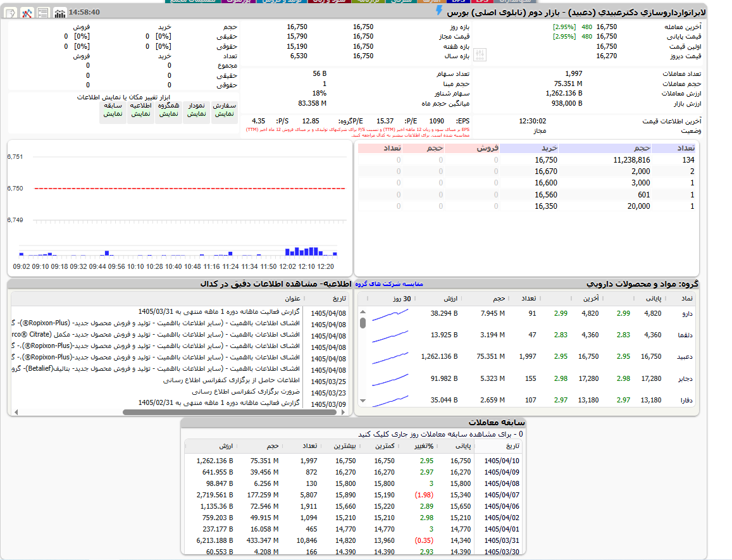Open current-day trade history notice link

[440, 434]
